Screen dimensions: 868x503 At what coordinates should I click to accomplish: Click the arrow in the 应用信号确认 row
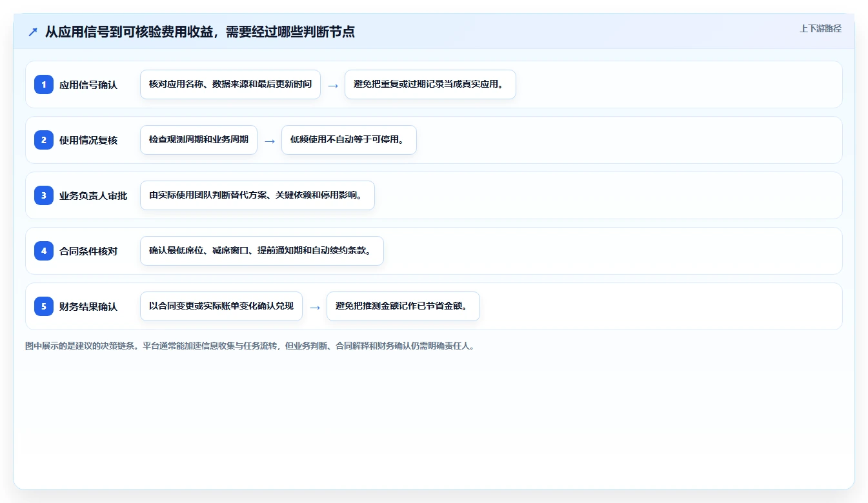click(333, 85)
